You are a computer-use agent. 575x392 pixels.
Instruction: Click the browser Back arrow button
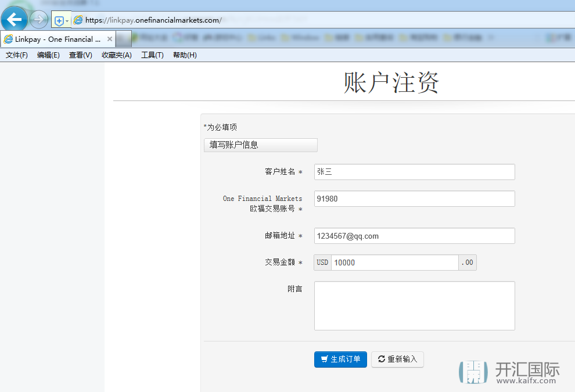[13, 20]
